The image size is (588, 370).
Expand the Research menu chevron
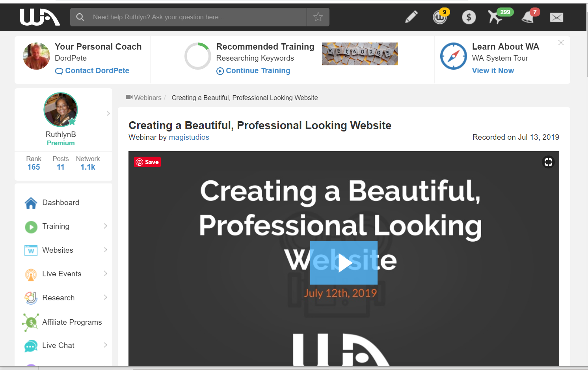pos(106,297)
